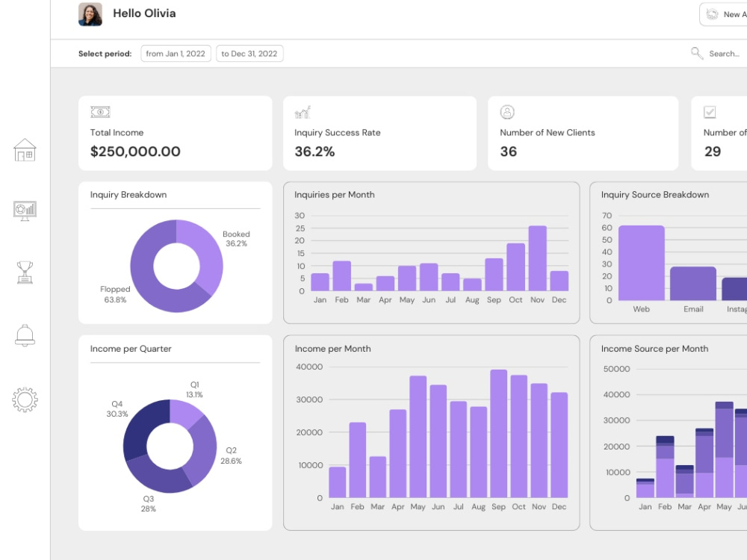Click the Total Income money icon
Image resolution: width=747 pixels, height=560 pixels.
pos(100,112)
